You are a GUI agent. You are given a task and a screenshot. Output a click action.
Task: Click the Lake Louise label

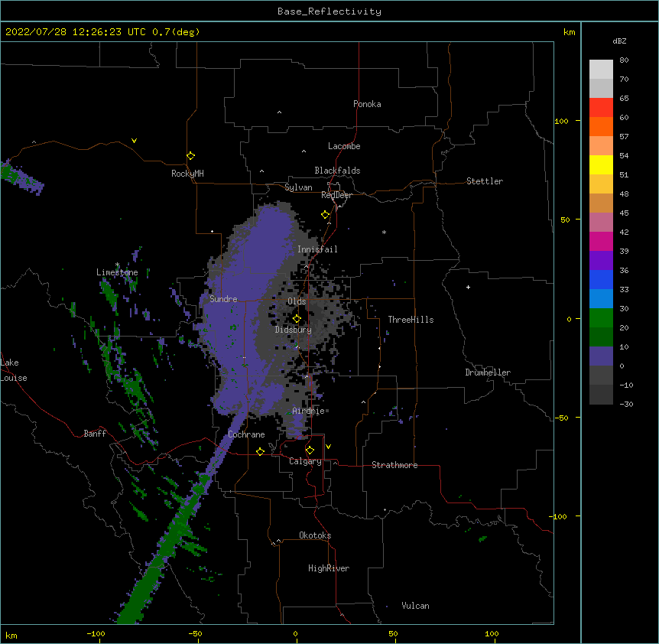[14, 370]
